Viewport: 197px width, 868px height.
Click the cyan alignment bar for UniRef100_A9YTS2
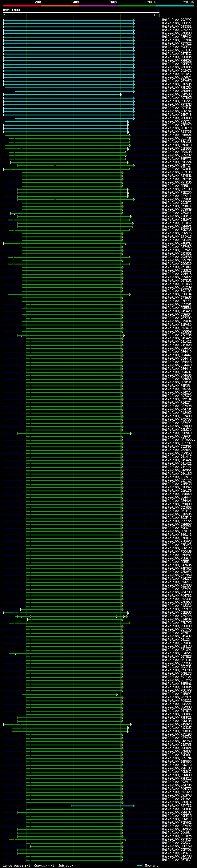pyautogui.click(x=103, y=806)
